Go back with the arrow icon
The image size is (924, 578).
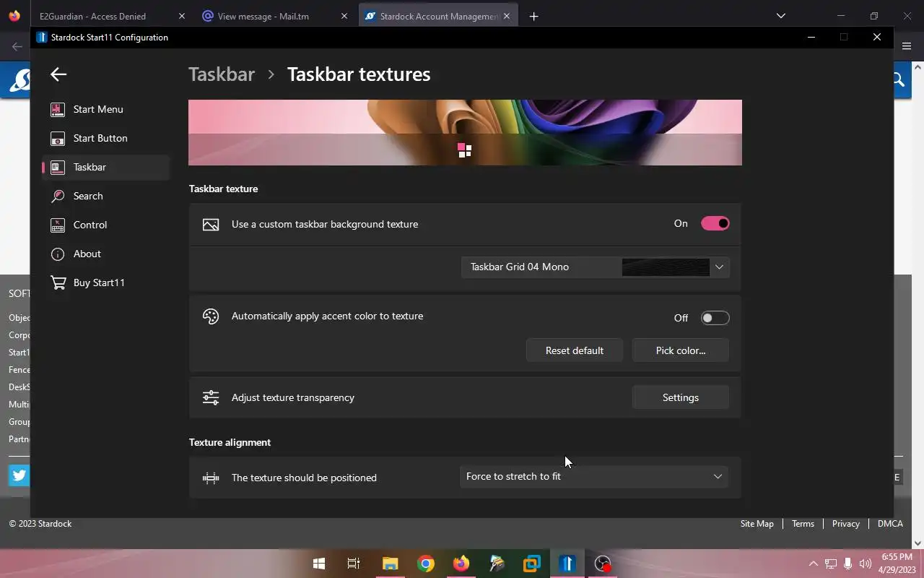(x=58, y=74)
